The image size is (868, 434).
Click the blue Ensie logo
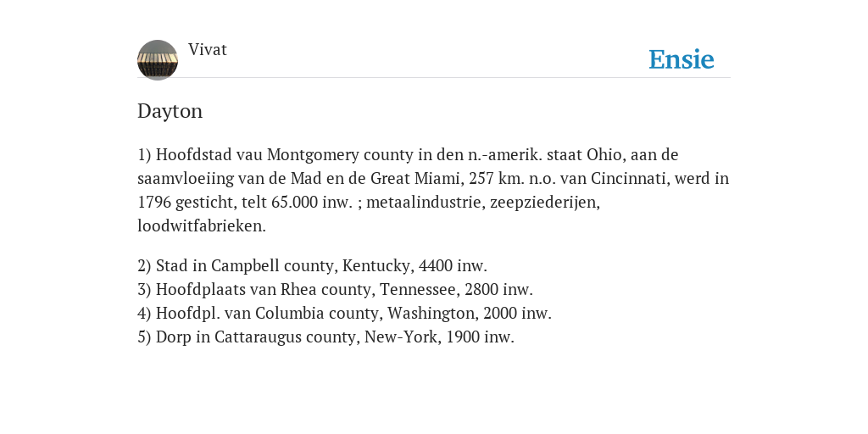pos(682,59)
